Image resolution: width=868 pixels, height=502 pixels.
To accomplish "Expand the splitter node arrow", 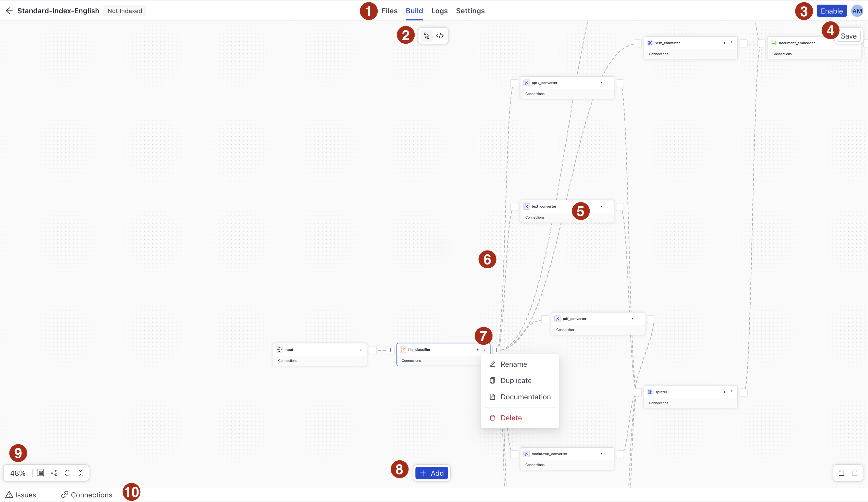I will 725,392.
